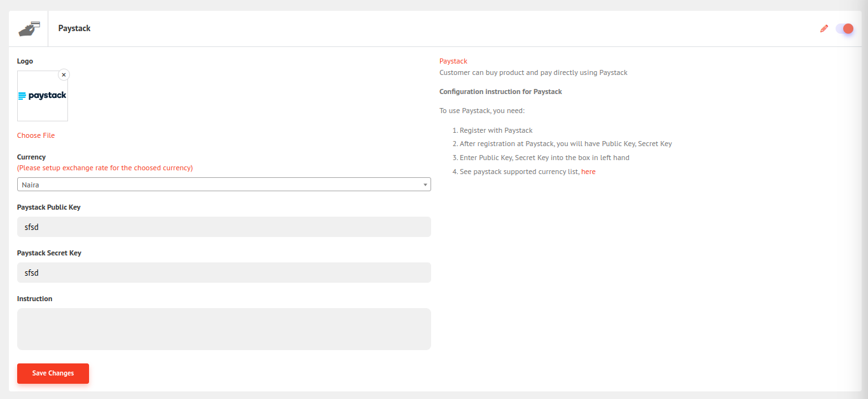
Task: Click the Instruction field label
Action: pyautogui.click(x=35, y=299)
